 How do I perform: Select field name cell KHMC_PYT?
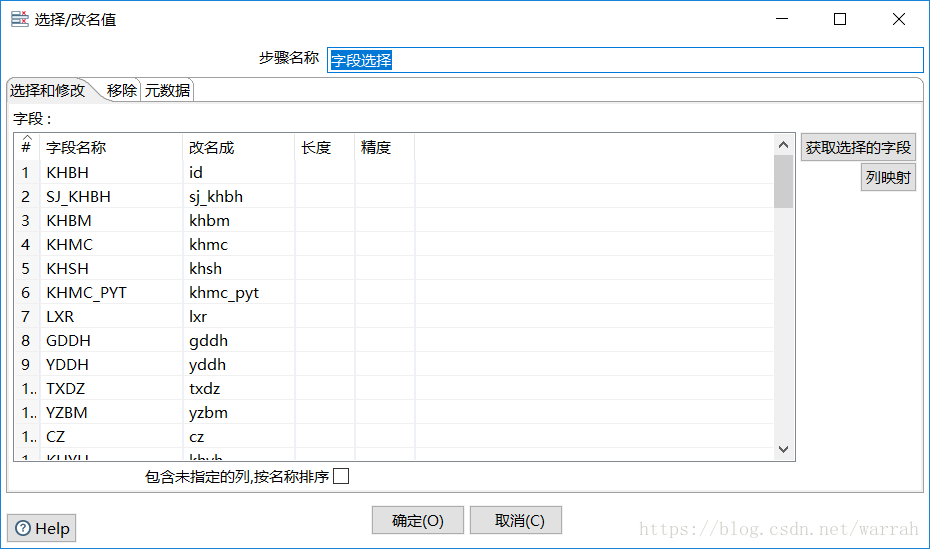click(x=111, y=292)
